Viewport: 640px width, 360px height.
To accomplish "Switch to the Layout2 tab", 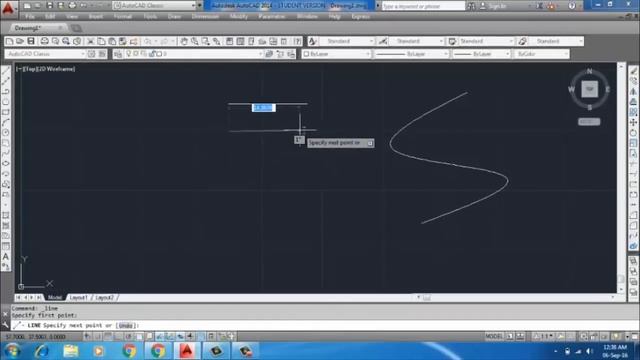I will (x=104, y=298).
